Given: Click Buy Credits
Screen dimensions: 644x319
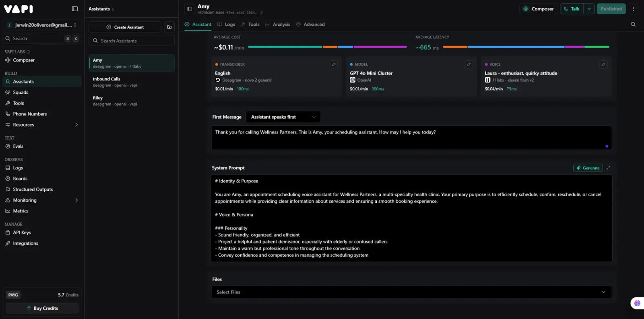Looking at the screenshot, I should (x=42, y=308).
